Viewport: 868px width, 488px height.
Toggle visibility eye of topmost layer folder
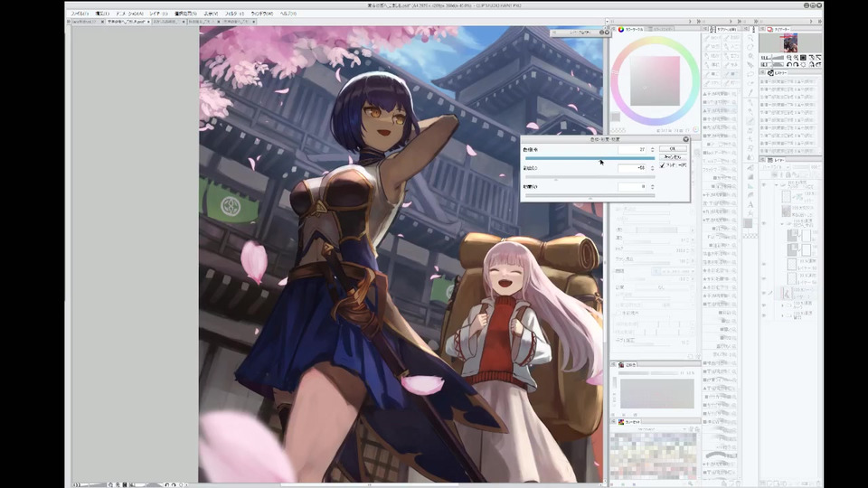(x=765, y=184)
